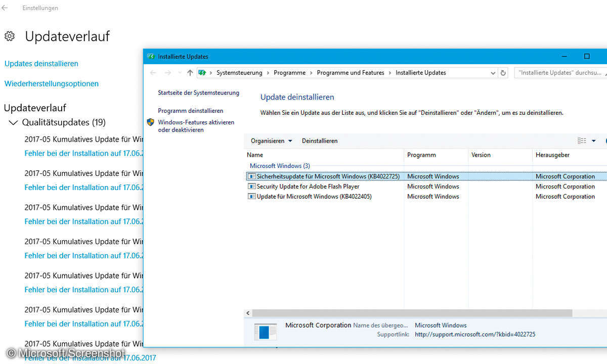Click the Deinstallieren toolbar button
This screenshot has height=364, width=607.
tap(320, 141)
